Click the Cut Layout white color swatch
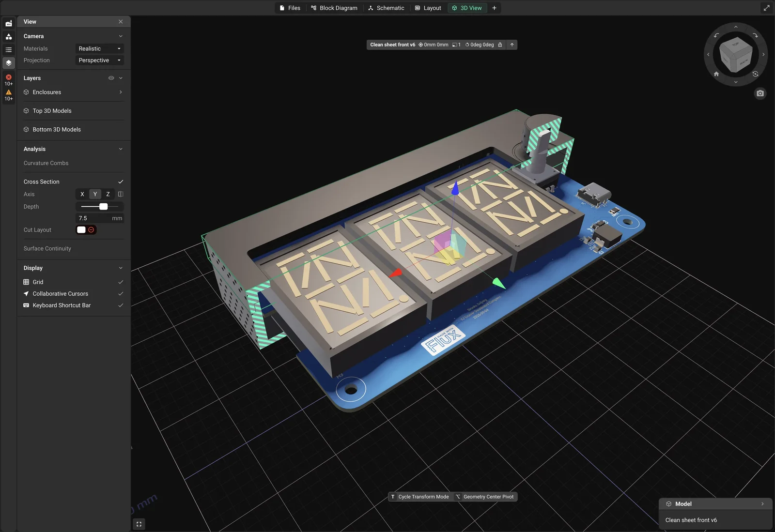 pos(81,230)
